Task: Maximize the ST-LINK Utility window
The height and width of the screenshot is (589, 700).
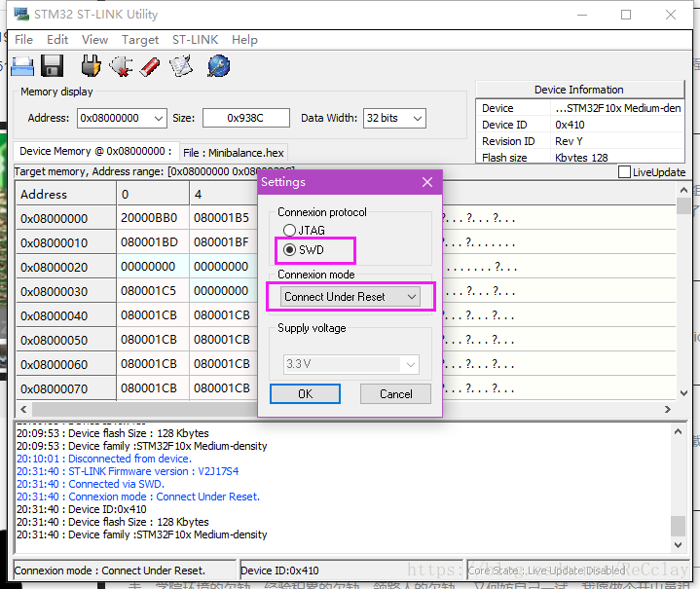Action: point(626,15)
